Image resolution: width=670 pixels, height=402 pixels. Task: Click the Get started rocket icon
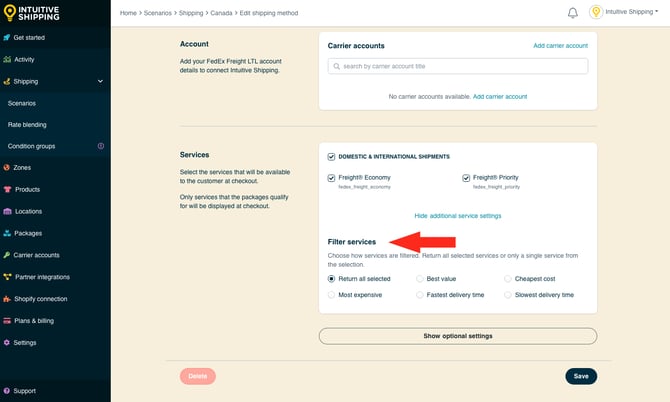(7, 37)
